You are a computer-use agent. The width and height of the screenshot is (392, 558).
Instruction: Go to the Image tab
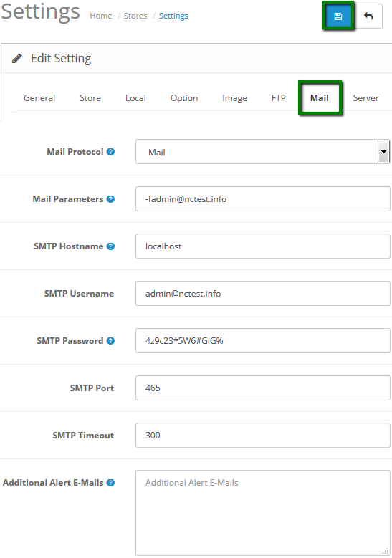pyautogui.click(x=234, y=98)
